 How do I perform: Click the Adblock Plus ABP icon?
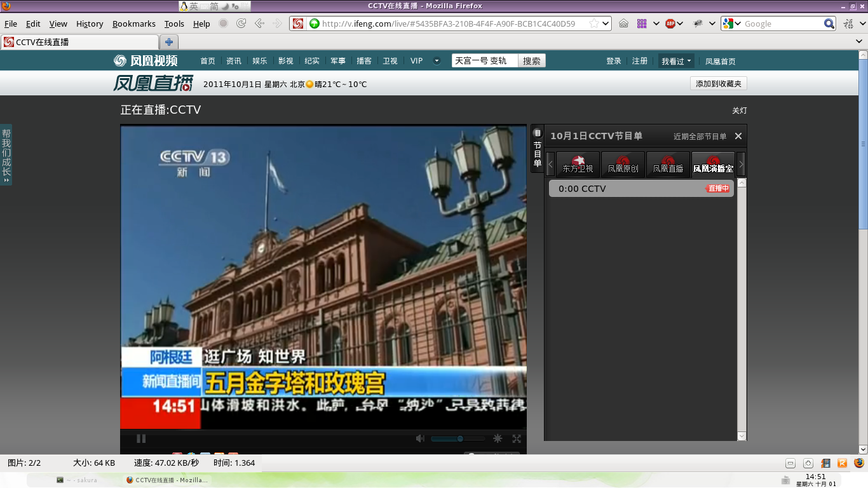click(670, 24)
